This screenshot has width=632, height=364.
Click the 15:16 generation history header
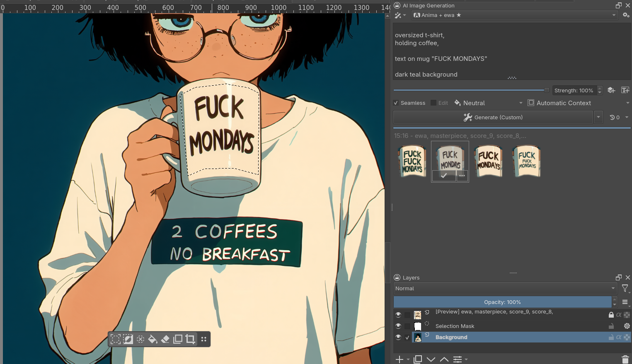460,136
